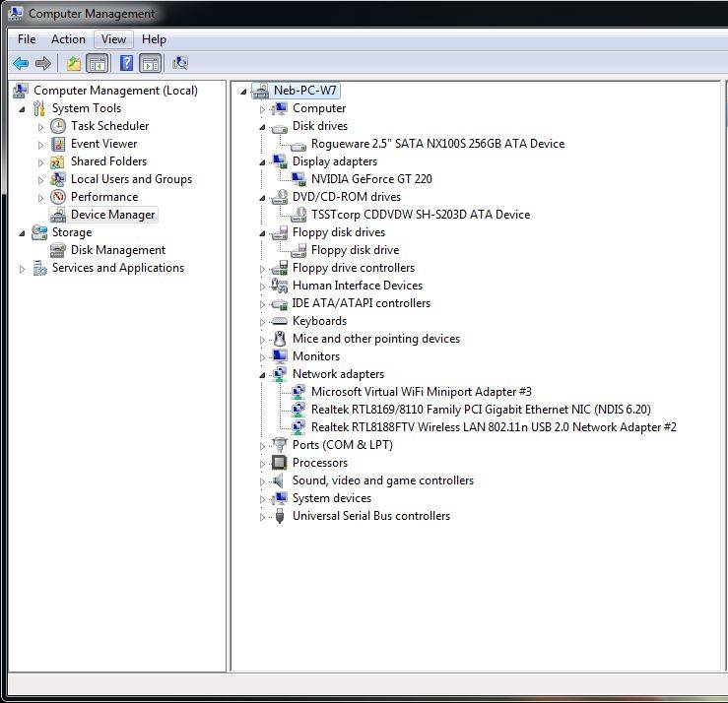728x703 pixels.
Task: Click the Shared Folders icon
Action: point(57,161)
